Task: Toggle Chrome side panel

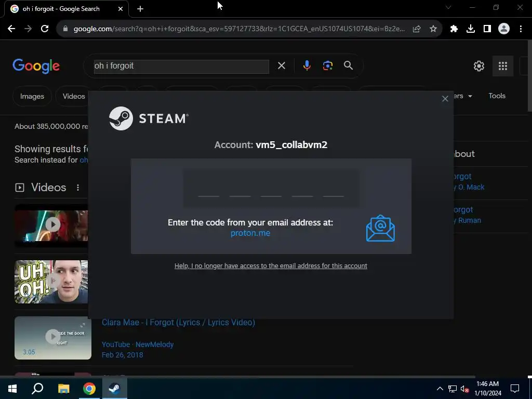Action: (487, 29)
